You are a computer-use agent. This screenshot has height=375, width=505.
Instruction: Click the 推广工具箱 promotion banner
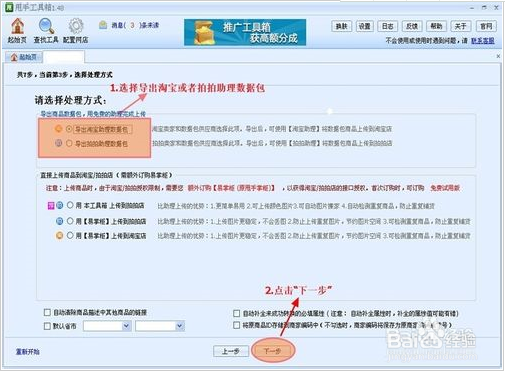245,32
